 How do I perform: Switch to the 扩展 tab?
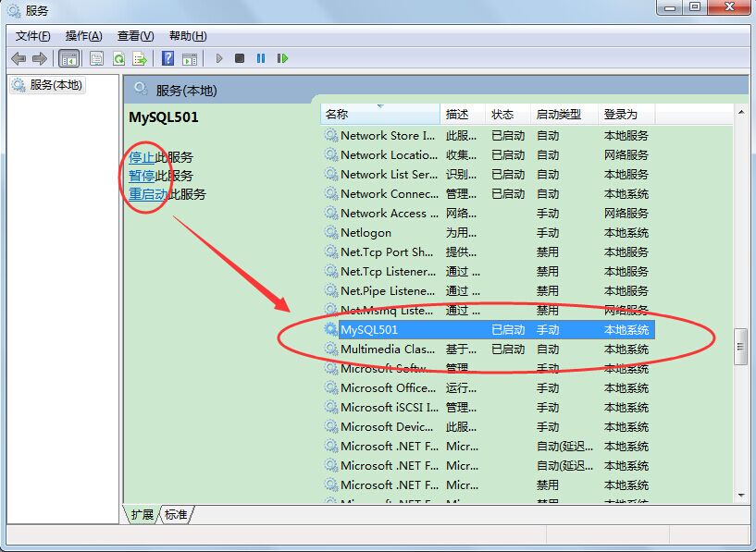click(142, 514)
